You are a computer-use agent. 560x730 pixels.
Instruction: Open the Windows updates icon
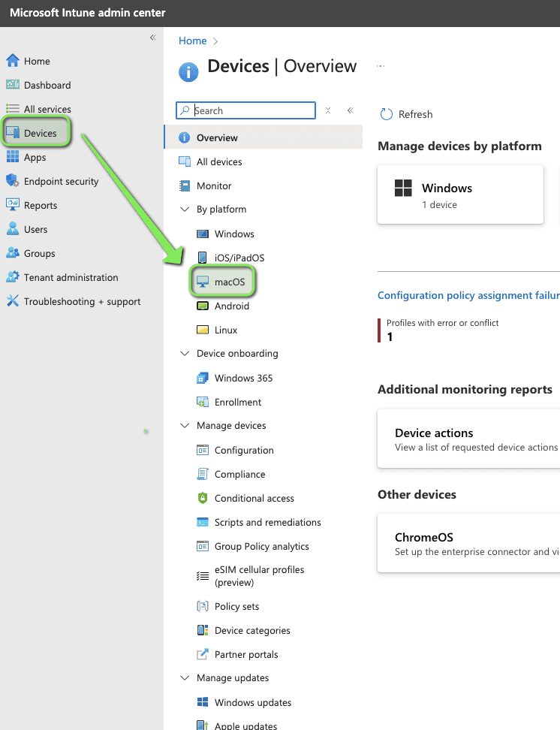(202, 702)
